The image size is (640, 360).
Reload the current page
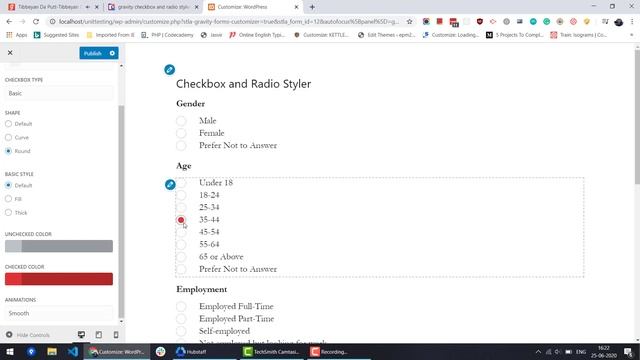(x=36, y=22)
